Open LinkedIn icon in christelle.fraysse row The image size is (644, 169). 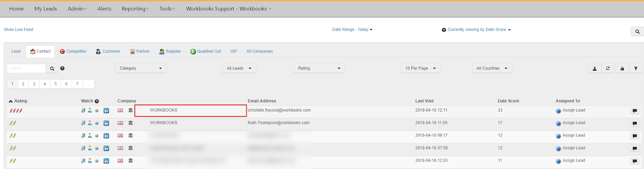106,111
